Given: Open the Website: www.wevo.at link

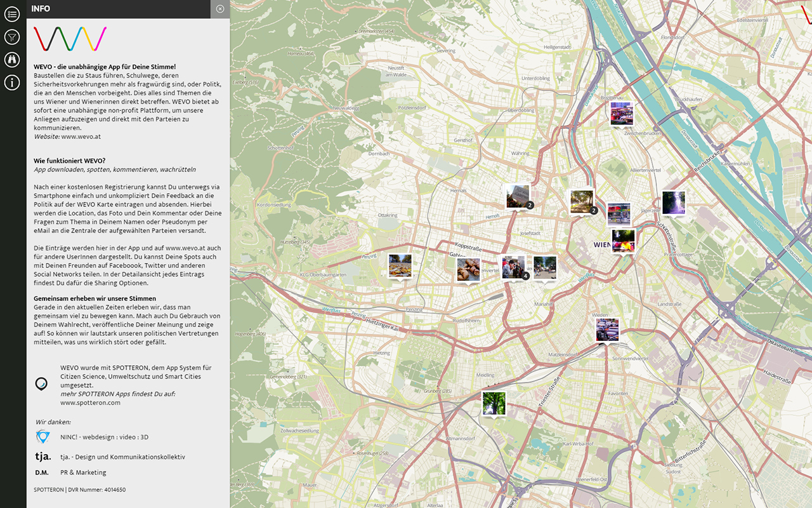Looking at the screenshot, I should point(81,137).
